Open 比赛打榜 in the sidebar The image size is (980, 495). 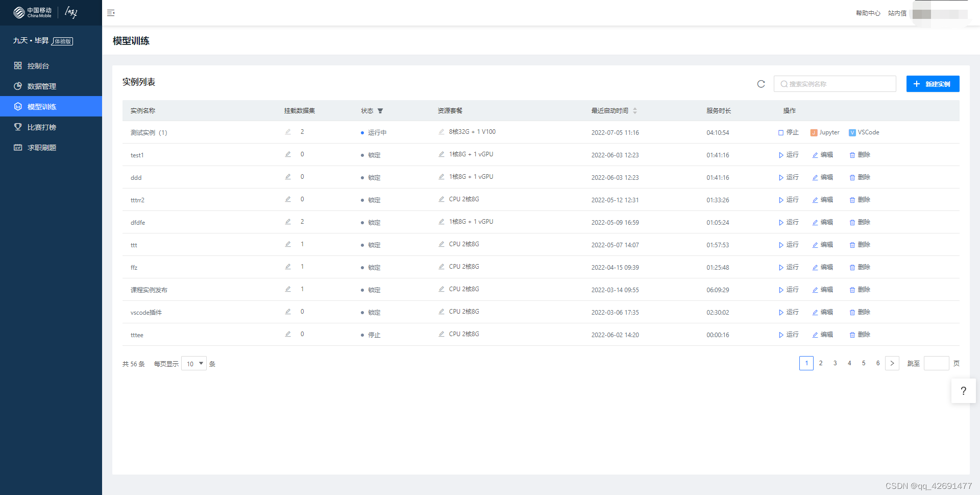51,127
